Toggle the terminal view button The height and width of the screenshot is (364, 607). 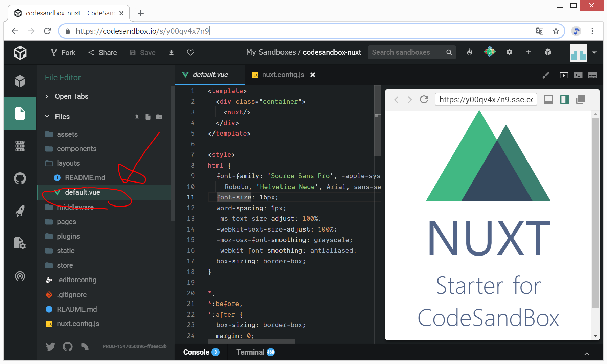[578, 75]
